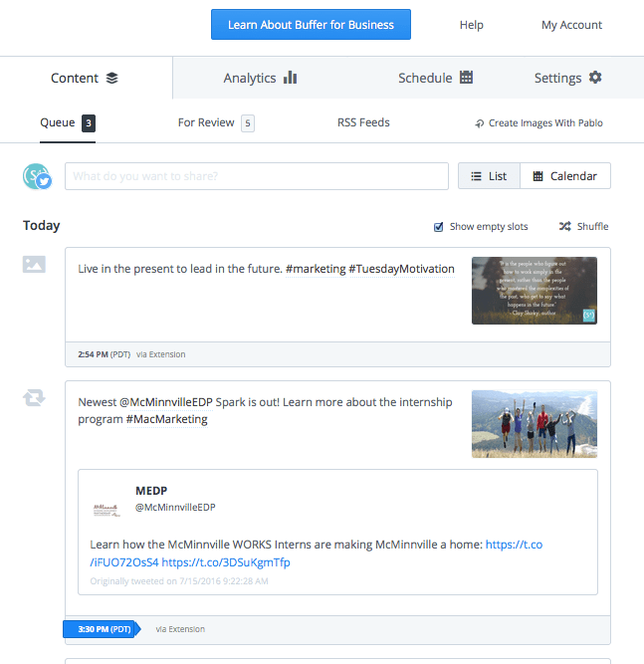Click the Calendar view grid icon

tap(537, 176)
